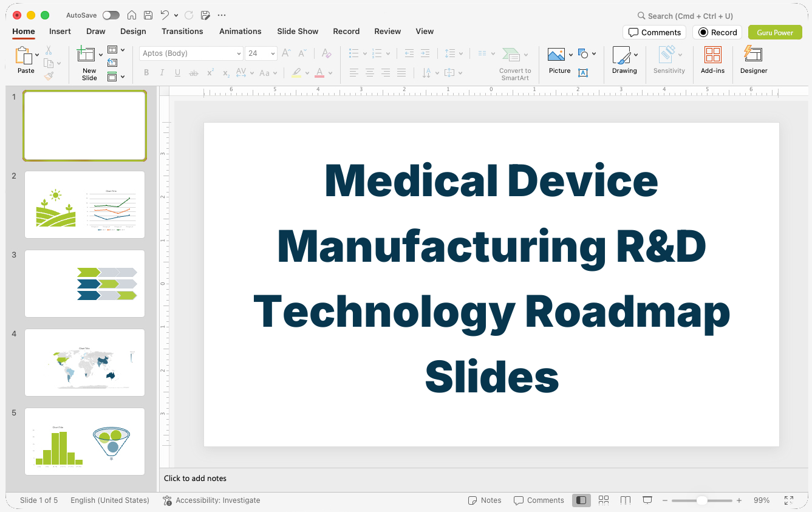Screen dimensions: 812x512
Task: Switch to the Transitions tab
Action: [182, 31]
